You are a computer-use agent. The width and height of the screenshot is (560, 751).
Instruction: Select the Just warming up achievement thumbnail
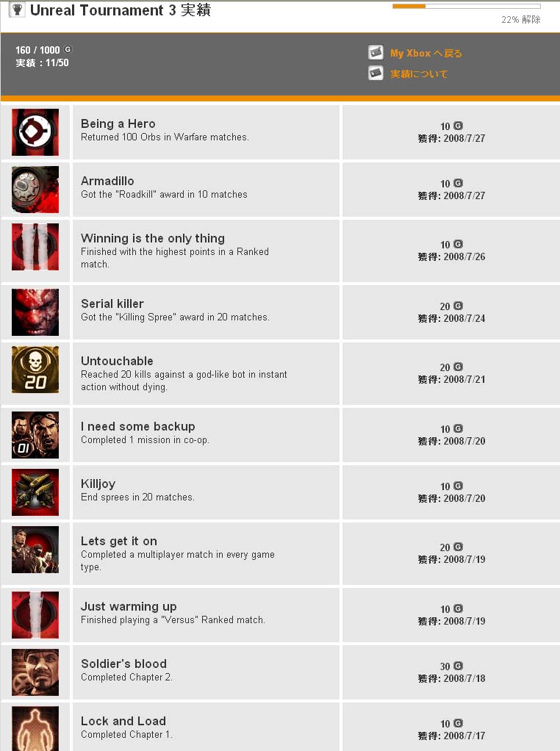35,615
